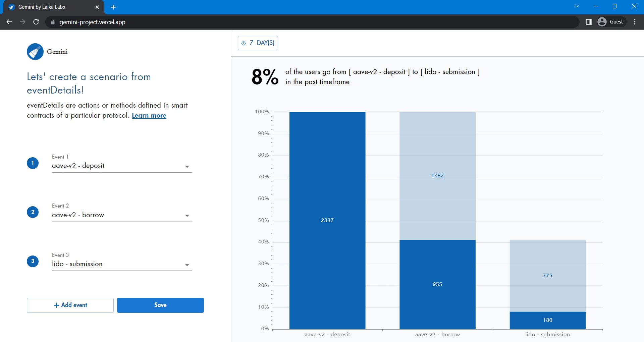Click the site lock icon in address bar

52,22
